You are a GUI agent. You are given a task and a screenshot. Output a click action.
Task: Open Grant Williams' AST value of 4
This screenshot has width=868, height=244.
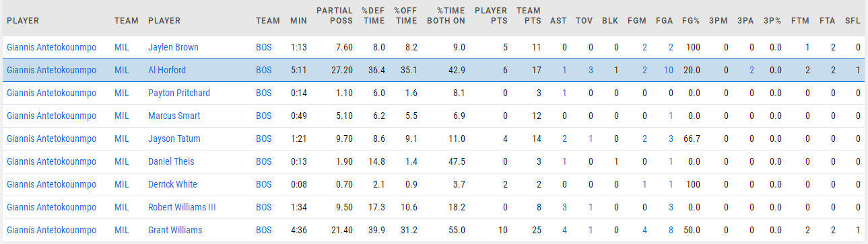(x=564, y=231)
